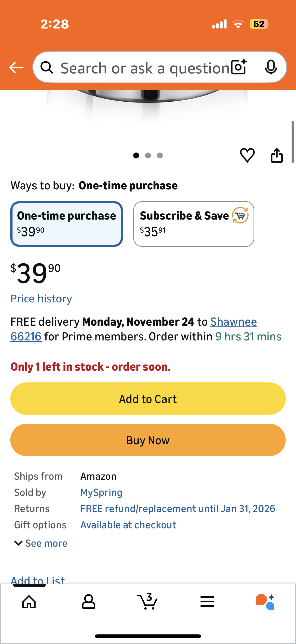Tap the microphone voice search icon

(x=271, y=67)
